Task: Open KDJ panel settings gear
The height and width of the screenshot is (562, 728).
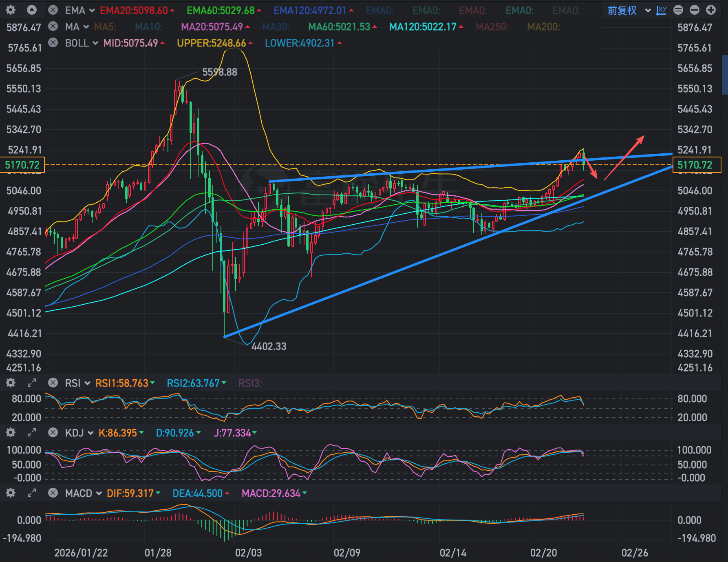Action: point(11,433)
